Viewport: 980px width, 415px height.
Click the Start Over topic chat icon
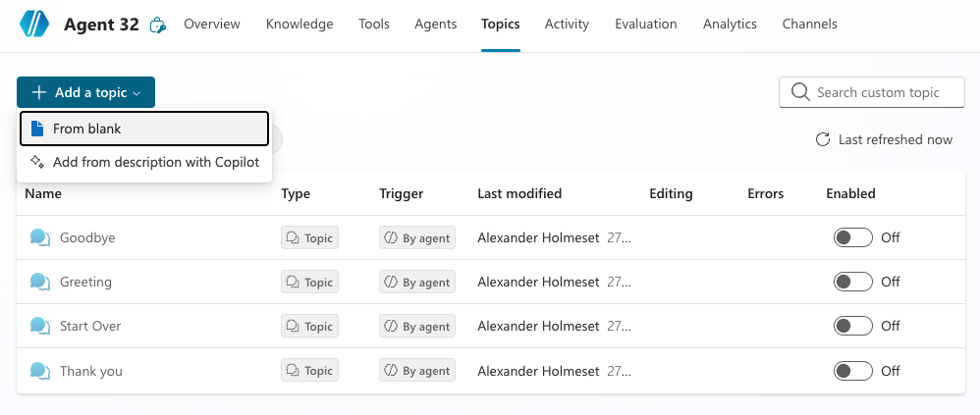(40, 326)
